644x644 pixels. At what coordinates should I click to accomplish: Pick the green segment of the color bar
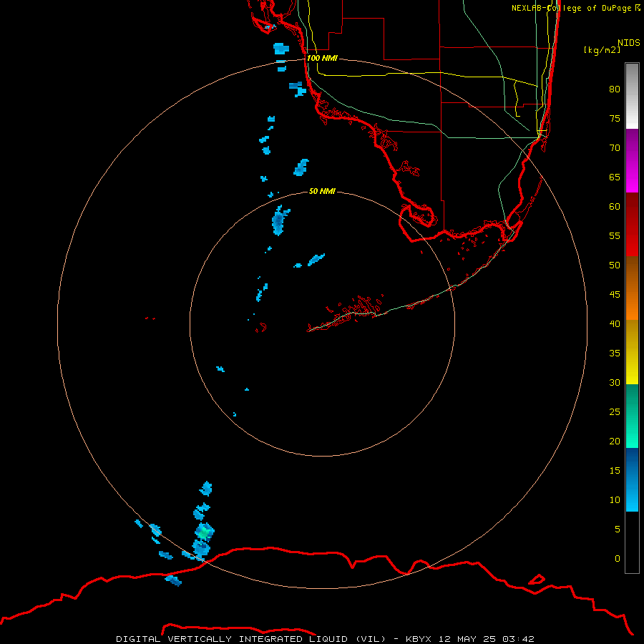632,416
